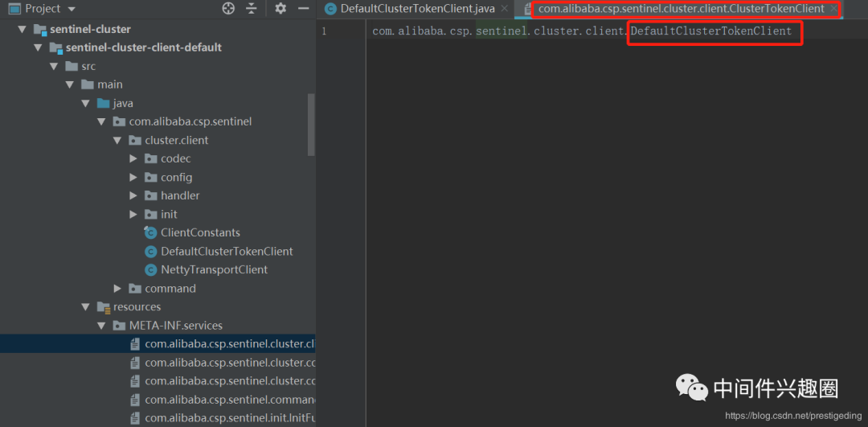Image resolution: width=868 pixels, height=427 pixels.
Task: Collapse the com.alibaba.csp.sentinel package
Action: pos(101,122)
